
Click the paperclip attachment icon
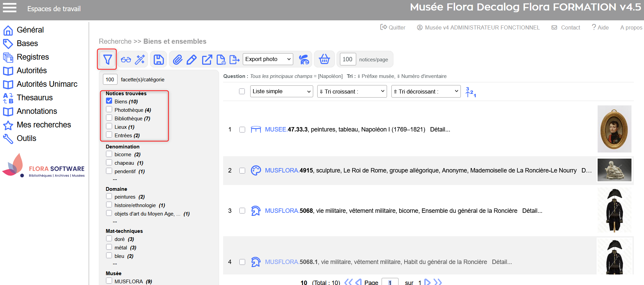tap(177, 60)
